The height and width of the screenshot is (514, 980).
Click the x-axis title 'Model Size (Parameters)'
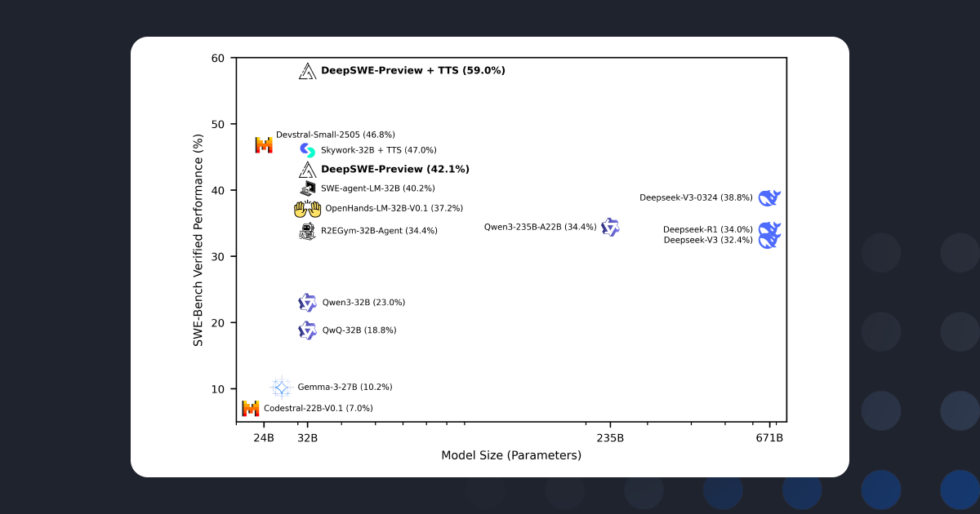point(511,455)
